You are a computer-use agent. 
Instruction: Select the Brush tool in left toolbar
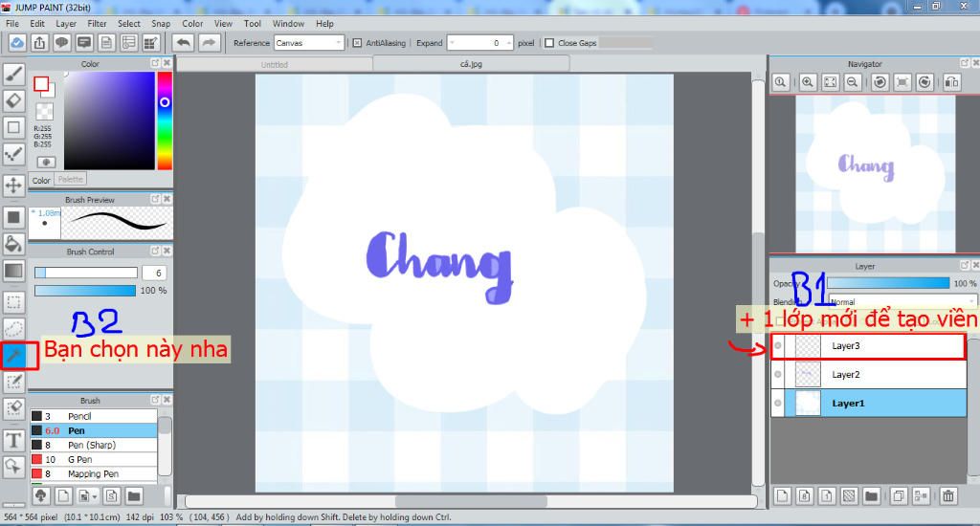[13, 75]
